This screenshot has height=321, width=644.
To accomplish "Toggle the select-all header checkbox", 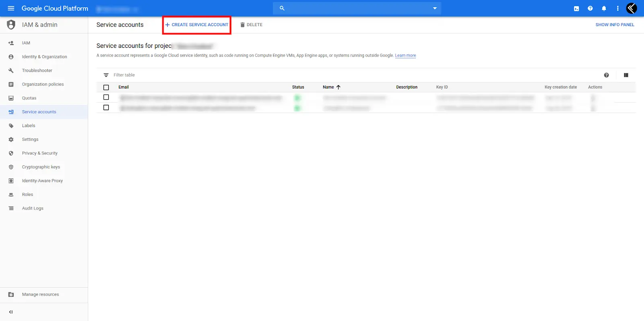I will pos(106,87).
